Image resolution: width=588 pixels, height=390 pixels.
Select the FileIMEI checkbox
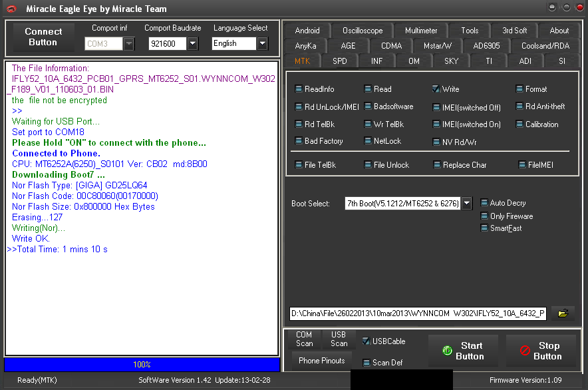click(522, 165)
